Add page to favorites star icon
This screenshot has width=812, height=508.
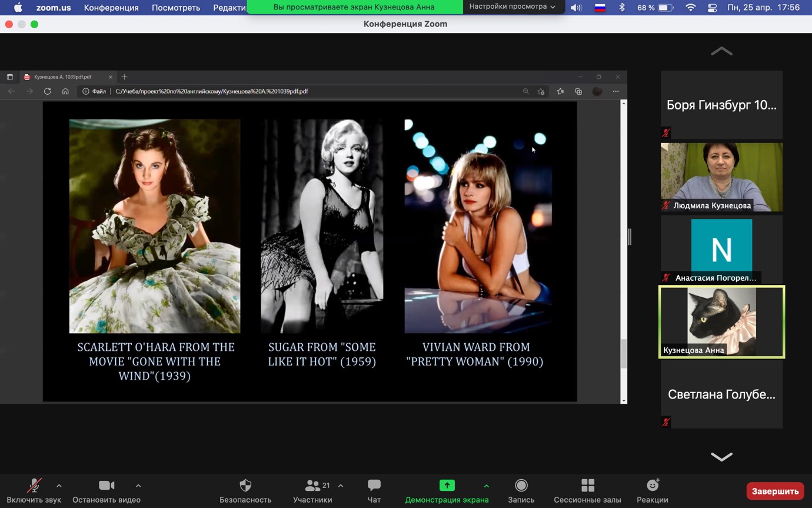pos(541,91)
